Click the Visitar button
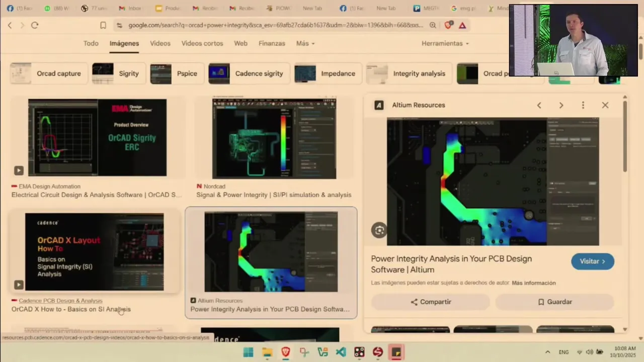This screenshot has height=362, width=644. [x=593, y=261]
